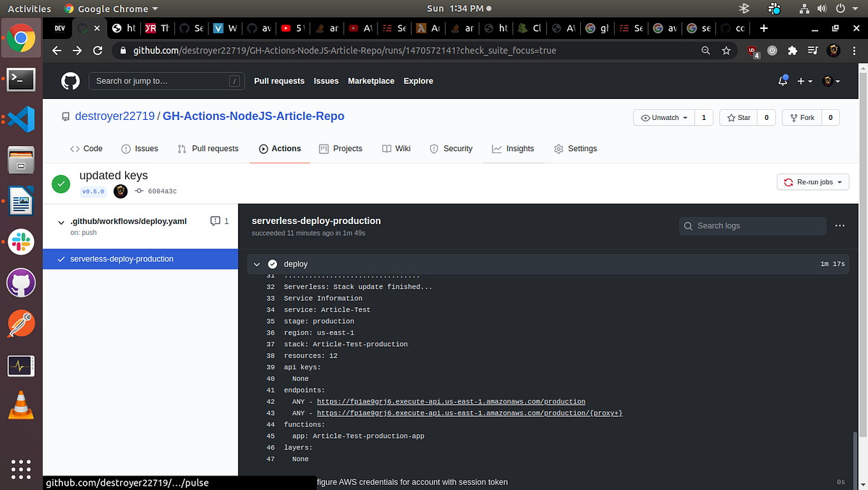Click the green success check beside updated keys
This screenshot has height=490, width=868.
tap(61, 184)
